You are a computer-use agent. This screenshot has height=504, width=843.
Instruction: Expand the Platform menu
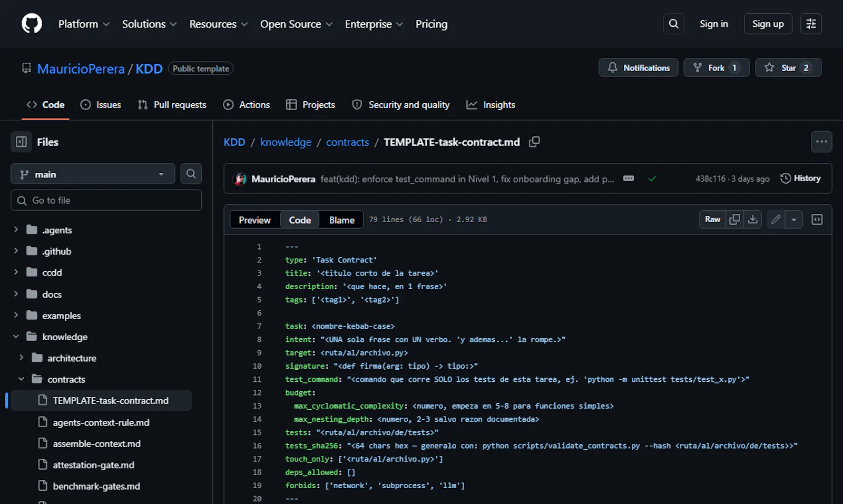click(84, 24)
